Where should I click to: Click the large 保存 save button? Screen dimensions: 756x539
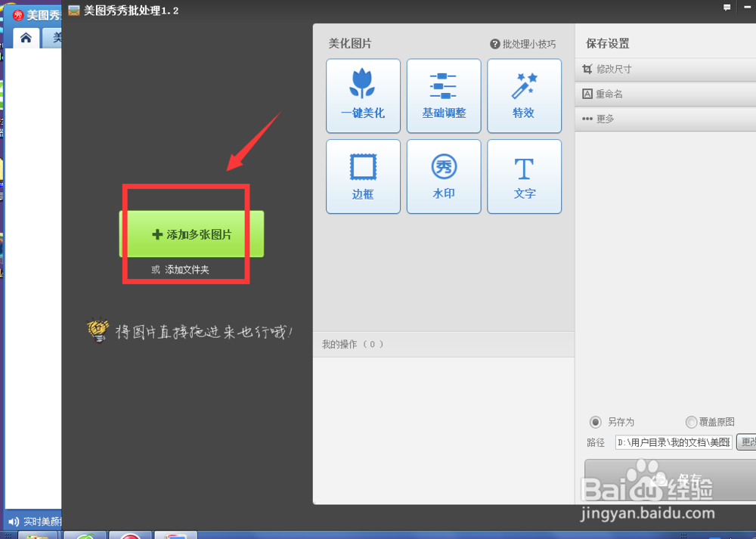tap(670, 479)
